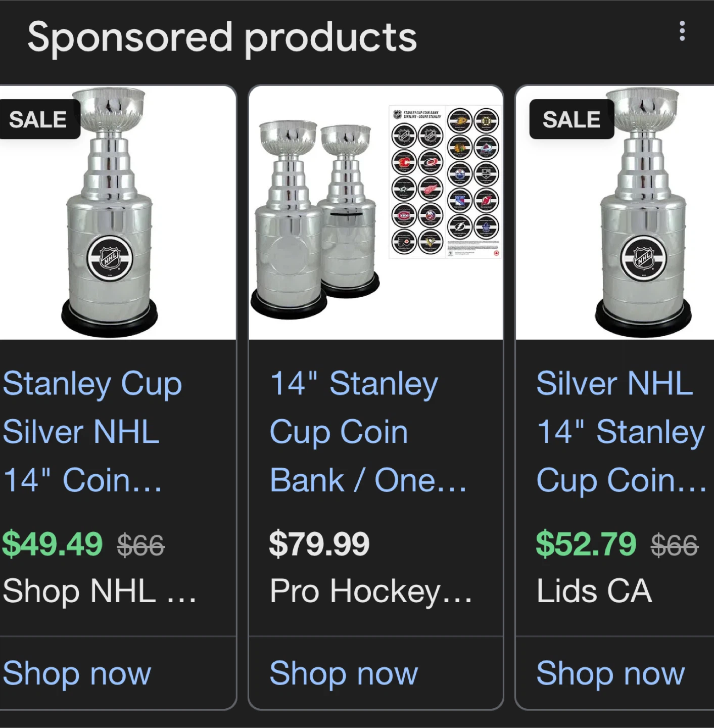The width and height of the screenshot is (714, 728).
Task: Select 'Shop now' under the Pro Hockey product
Action: (x=345, y=673)
